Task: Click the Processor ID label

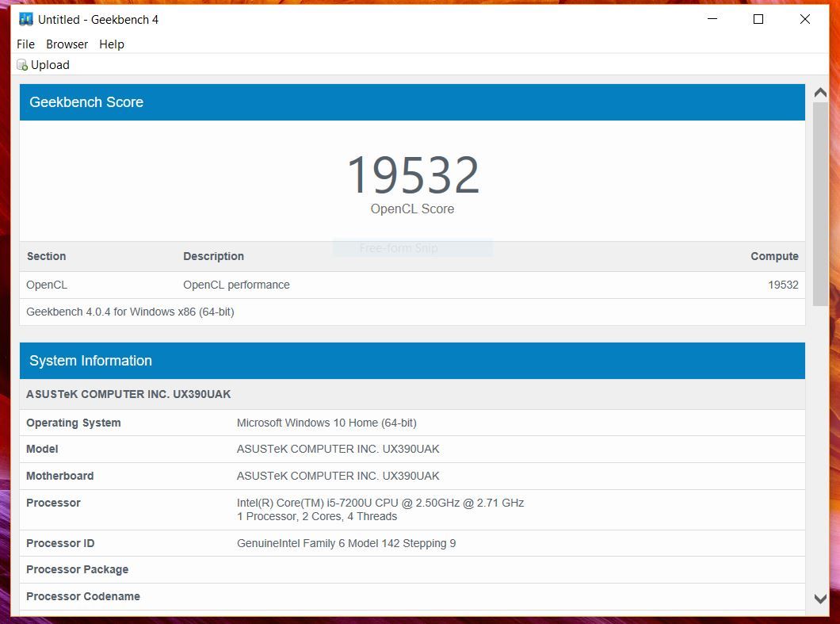Action: pos(60,544)
